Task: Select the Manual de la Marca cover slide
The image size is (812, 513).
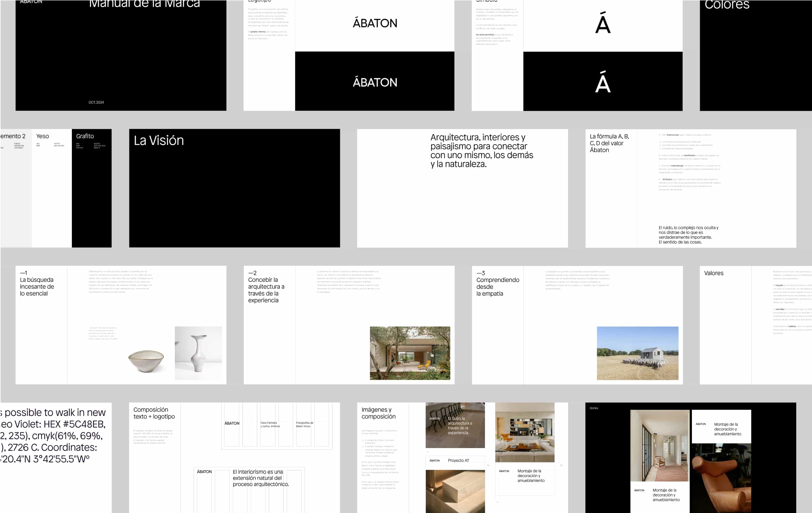Action: [x=121, y=55]
